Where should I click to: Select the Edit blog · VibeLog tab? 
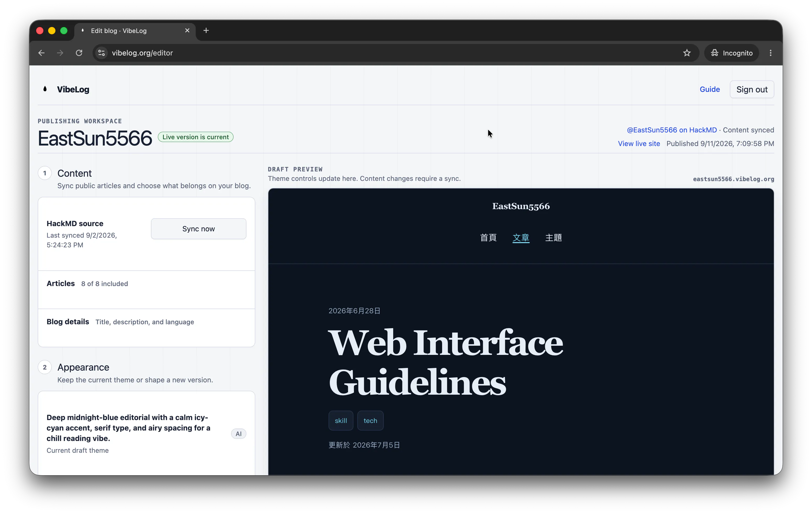coord(135,31)
